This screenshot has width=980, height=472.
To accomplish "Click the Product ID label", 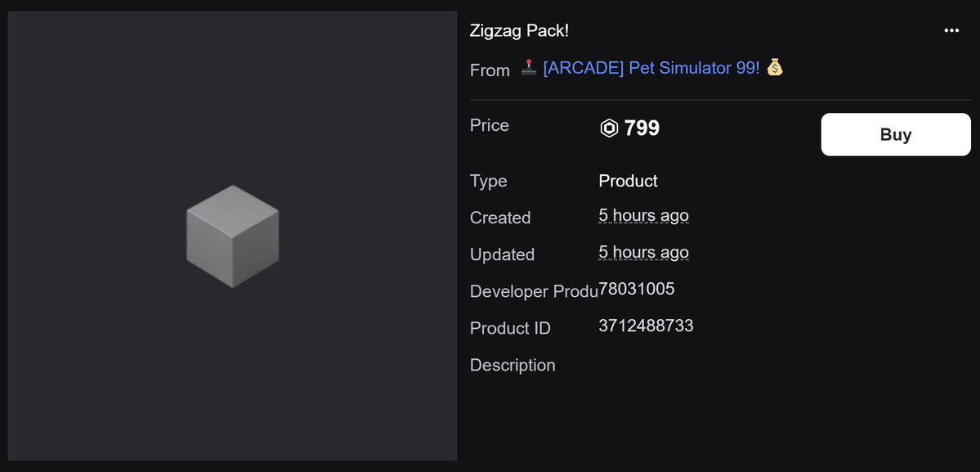I will (x=510, y=328).
